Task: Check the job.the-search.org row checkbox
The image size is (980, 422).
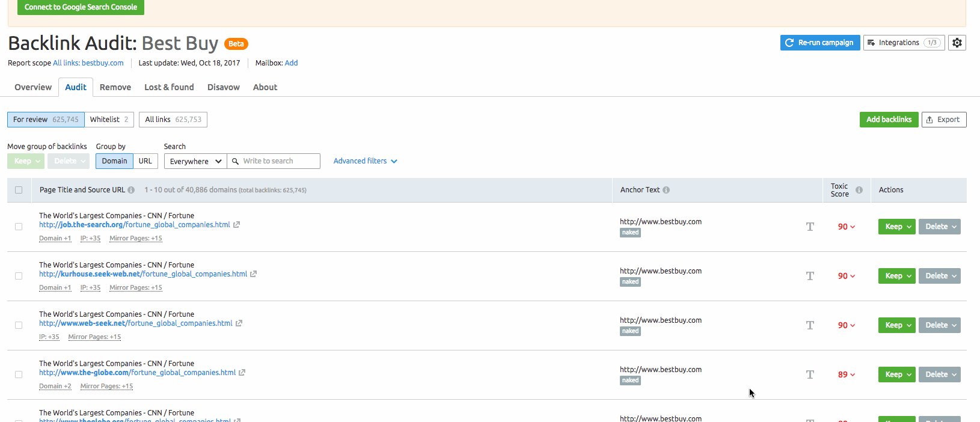Action: pyautogui.click(x=19, y=227)
